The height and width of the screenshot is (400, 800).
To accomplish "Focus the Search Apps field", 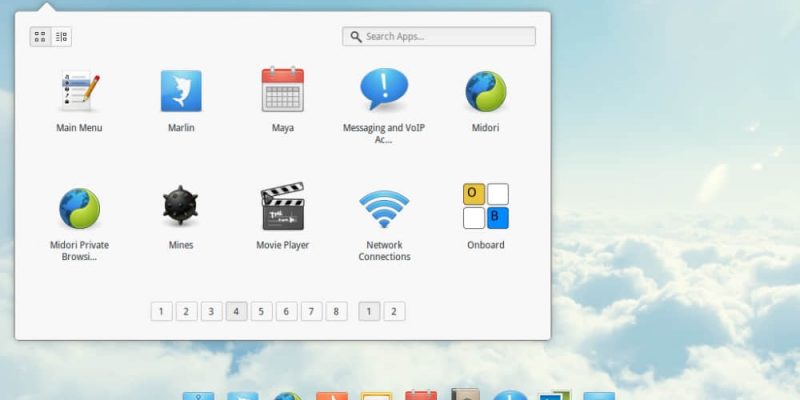I will [439, 36].
